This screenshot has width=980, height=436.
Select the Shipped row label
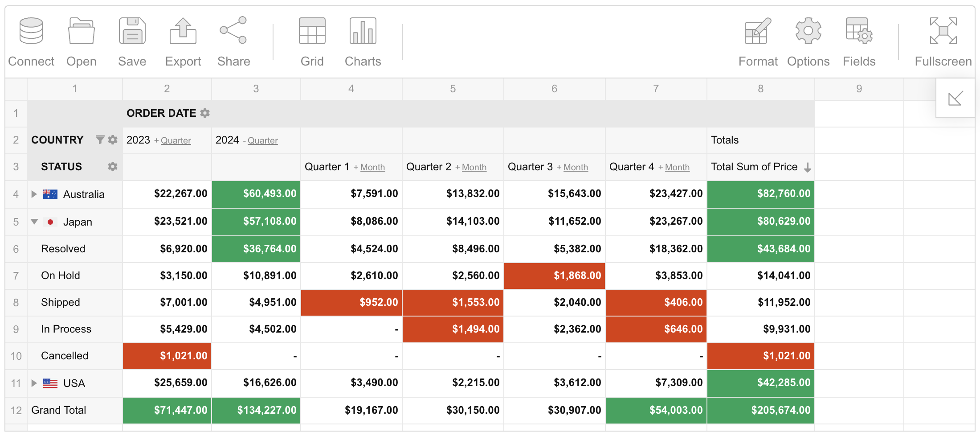pyautogui.click(x=75, y=302)
